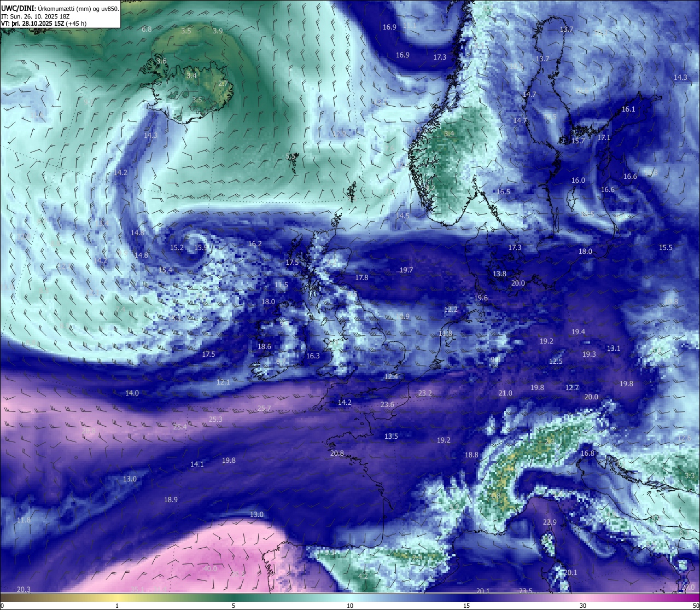This screenshot has width=700, height=610.
Task: Click the 15 tick on the colour scale
Action: [x=466, y=606]
